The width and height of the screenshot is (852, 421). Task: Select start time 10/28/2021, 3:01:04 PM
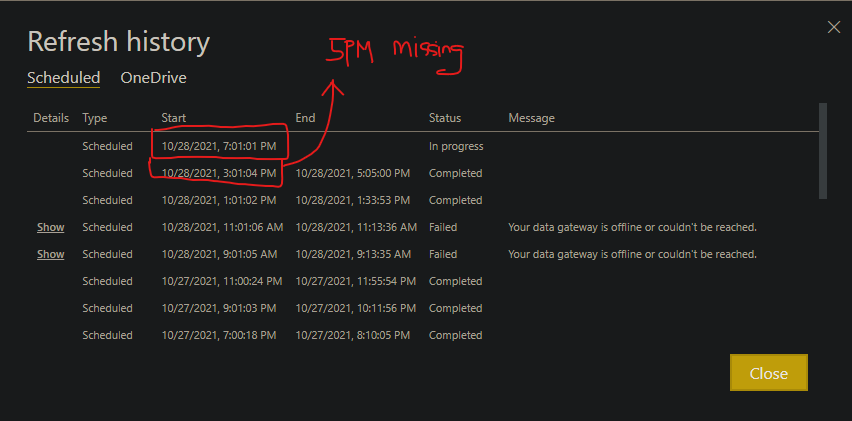(219, 173)
